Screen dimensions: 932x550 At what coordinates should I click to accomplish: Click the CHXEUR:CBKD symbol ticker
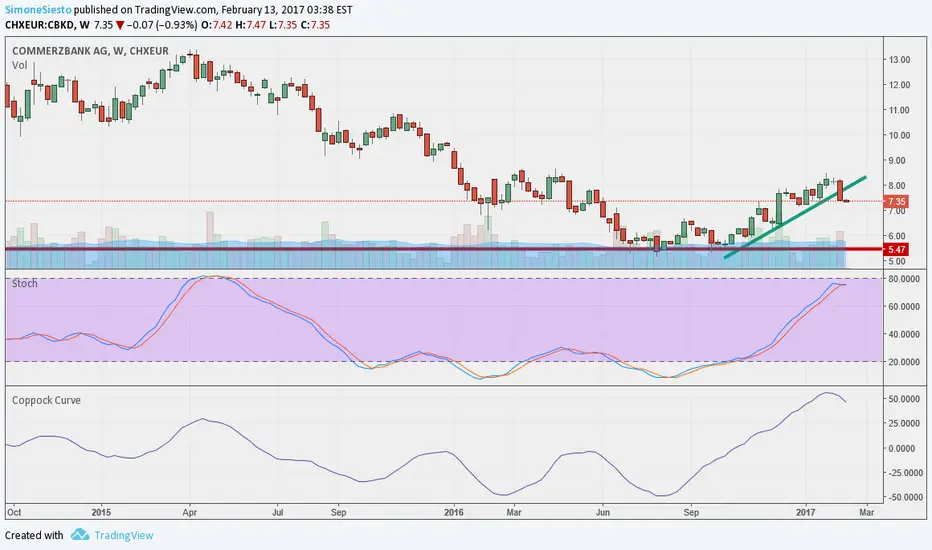click(40, 25)
